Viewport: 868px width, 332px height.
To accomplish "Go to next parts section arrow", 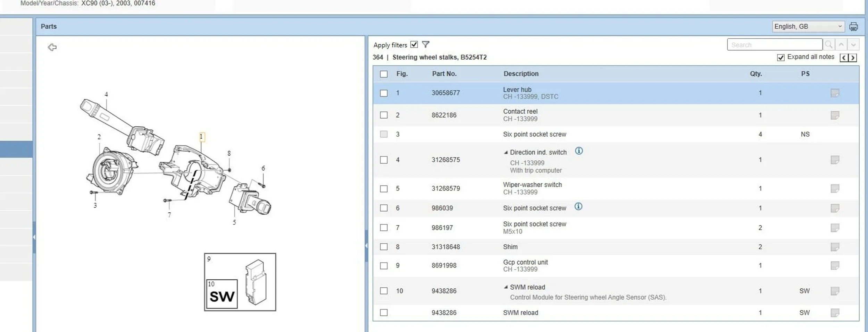I will [x=853, y=58].
